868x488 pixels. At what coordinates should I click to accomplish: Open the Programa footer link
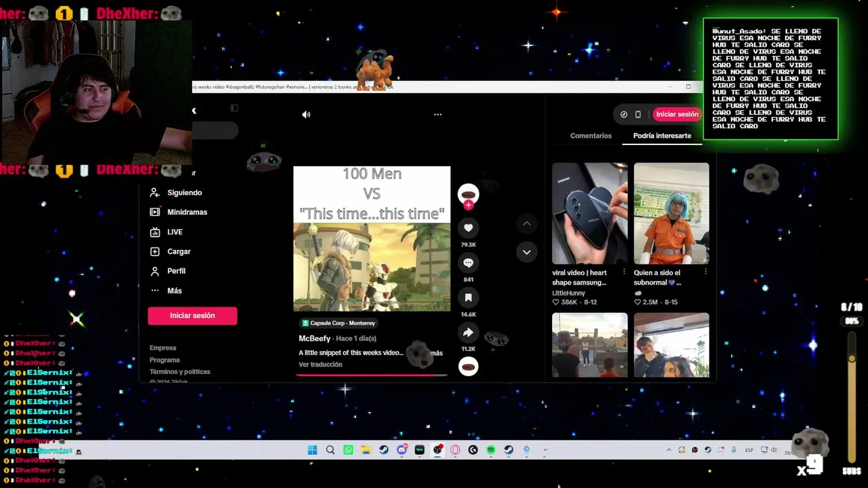click(x=165, y=360)
